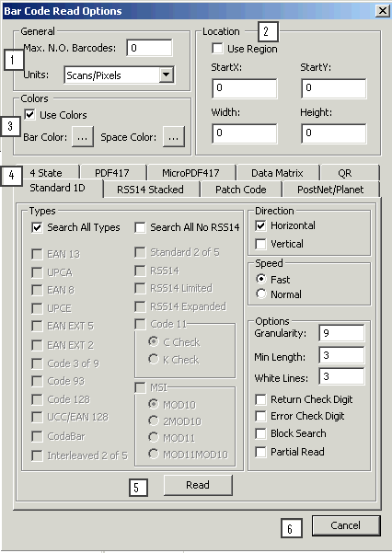Click the Read button
Viewport: 392px width, 553px height.
tap(198, 485)
